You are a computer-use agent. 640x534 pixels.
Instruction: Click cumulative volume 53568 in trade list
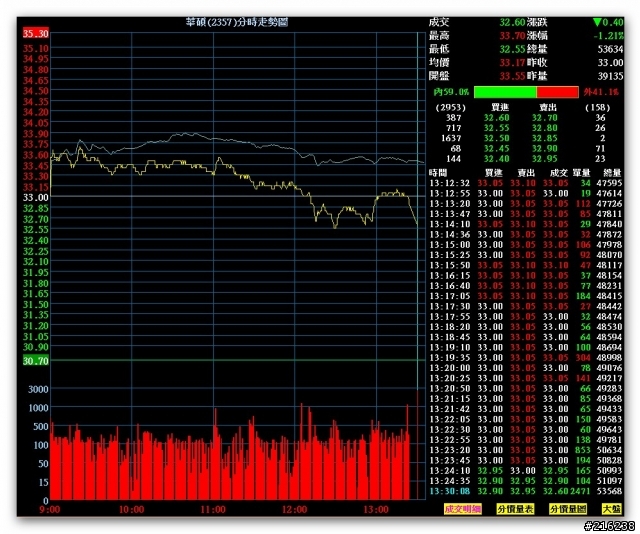(x=609, y=492)
